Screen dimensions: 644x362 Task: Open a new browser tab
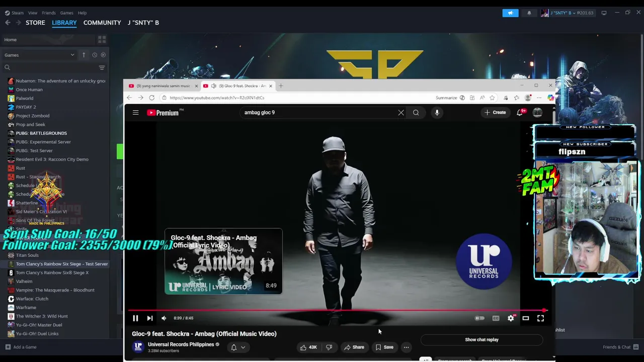coord(281,86)
